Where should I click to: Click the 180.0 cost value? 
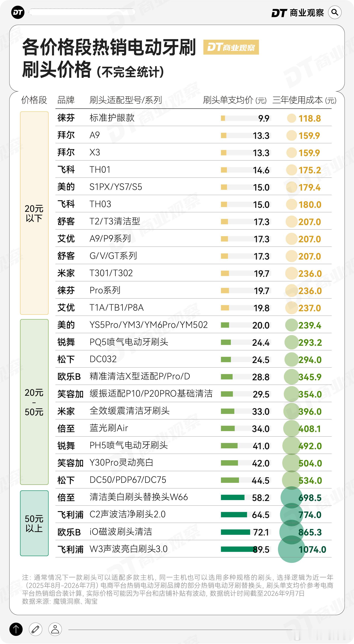(x=310, y=205)
